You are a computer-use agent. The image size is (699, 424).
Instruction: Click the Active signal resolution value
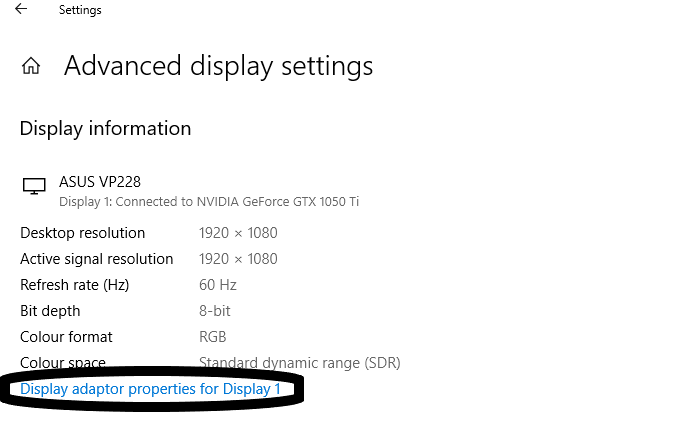pyautogui.click(x=238, y=259)
